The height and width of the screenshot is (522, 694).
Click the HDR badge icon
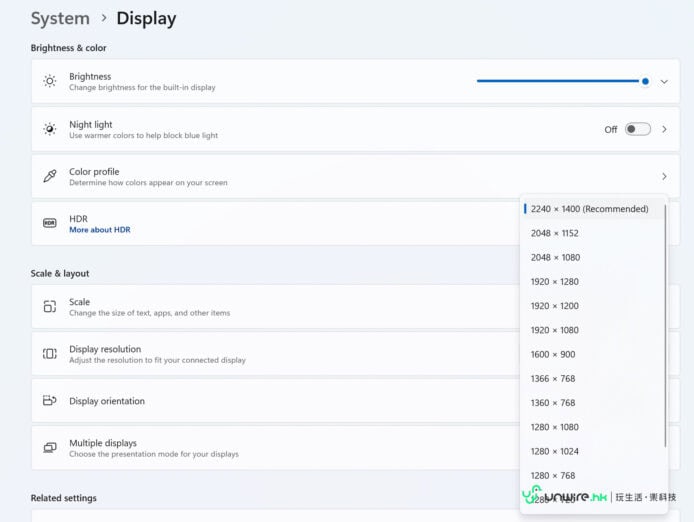[50, 223]
